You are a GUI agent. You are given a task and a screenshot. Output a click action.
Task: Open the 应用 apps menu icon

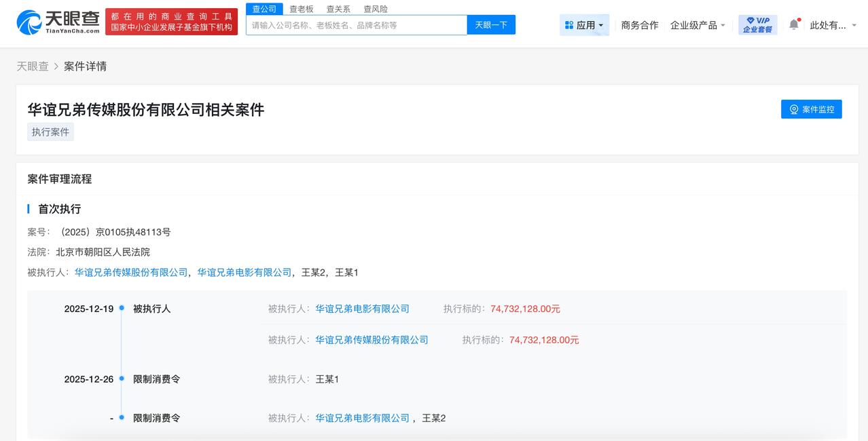[x=569, y=24]
